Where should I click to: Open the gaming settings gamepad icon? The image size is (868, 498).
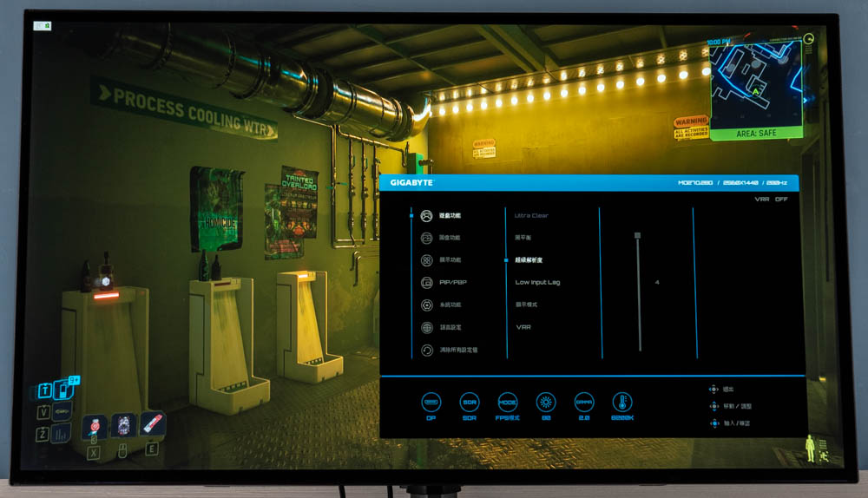click(x=426, y=215)
